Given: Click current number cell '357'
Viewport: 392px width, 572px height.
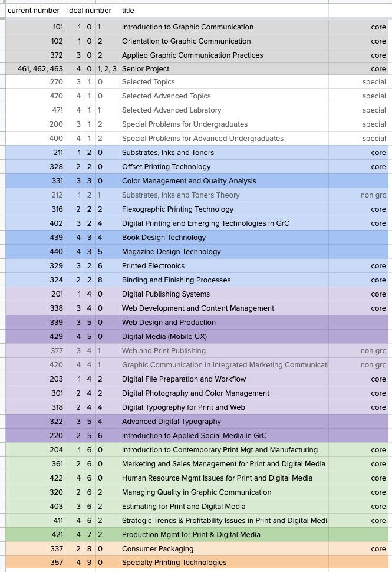Looking at the screenshot, I should pyautogui.click(x=35, y=563).
